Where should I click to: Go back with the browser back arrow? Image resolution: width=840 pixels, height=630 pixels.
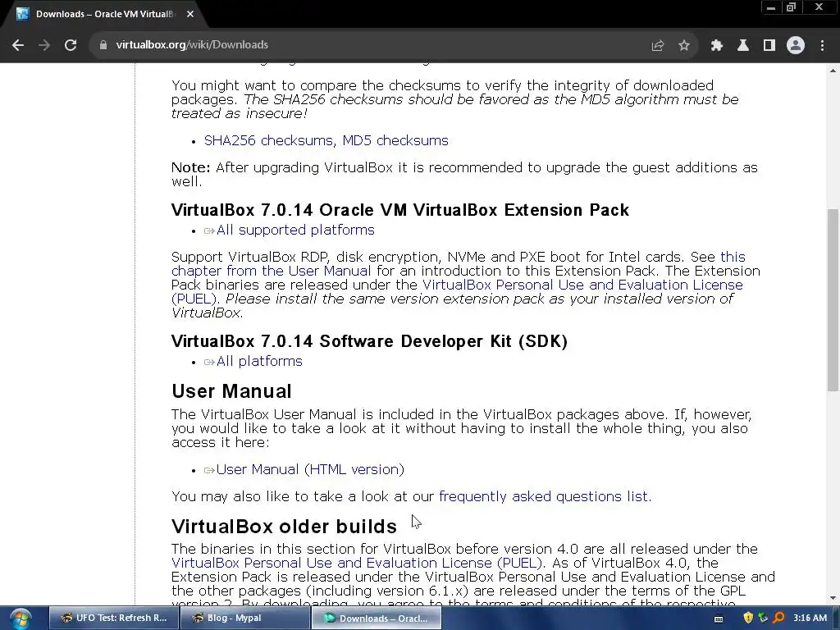[x=18, y=45]
